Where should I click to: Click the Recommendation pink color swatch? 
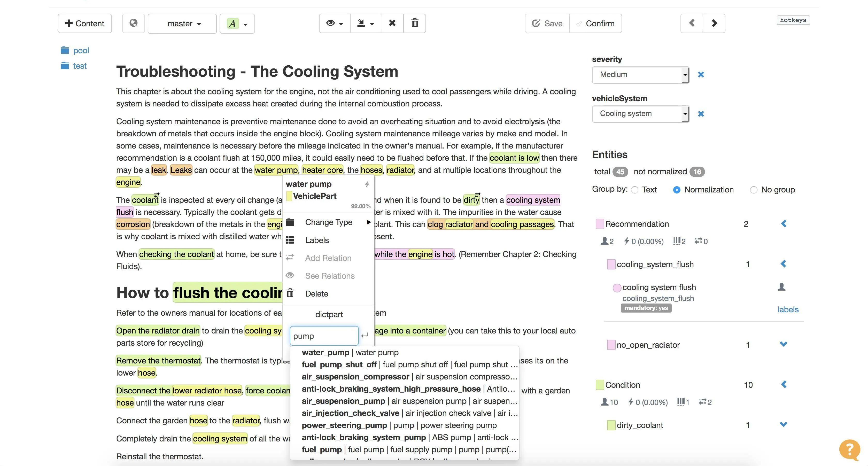tap(600, 224)
